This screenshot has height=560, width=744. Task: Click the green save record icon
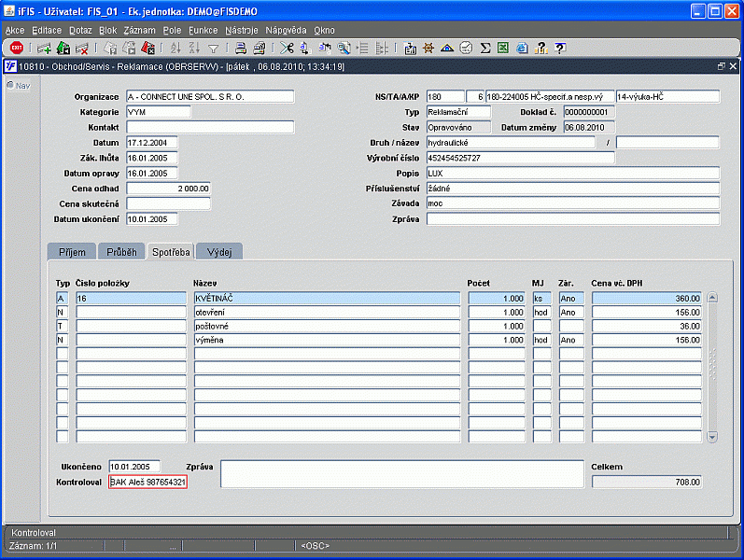pos(63,48)
